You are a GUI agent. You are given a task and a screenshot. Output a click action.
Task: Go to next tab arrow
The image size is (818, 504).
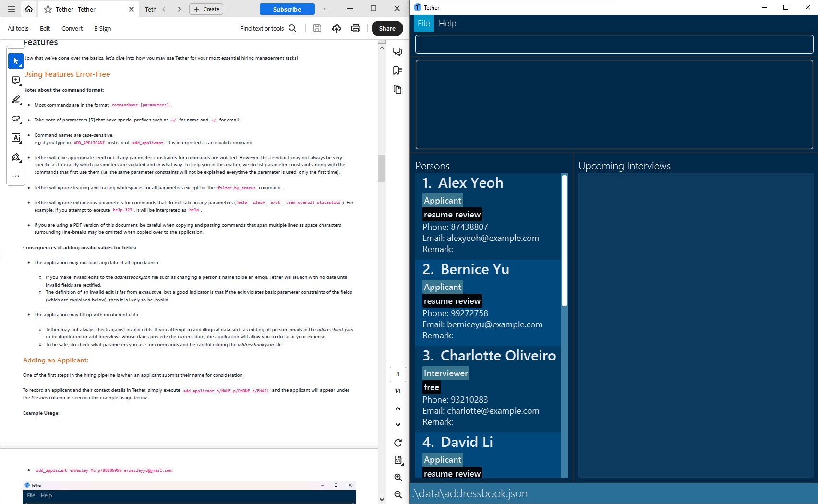(180, 9)
